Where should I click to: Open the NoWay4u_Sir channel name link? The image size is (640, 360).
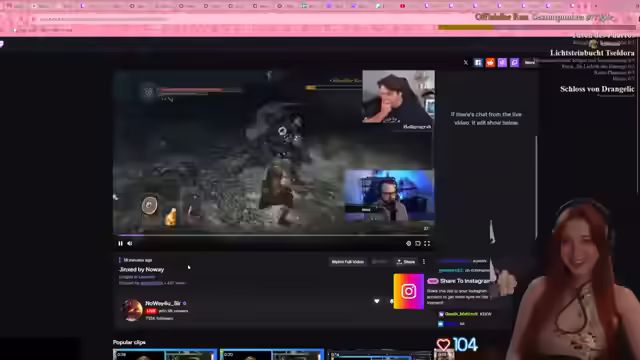163,303
